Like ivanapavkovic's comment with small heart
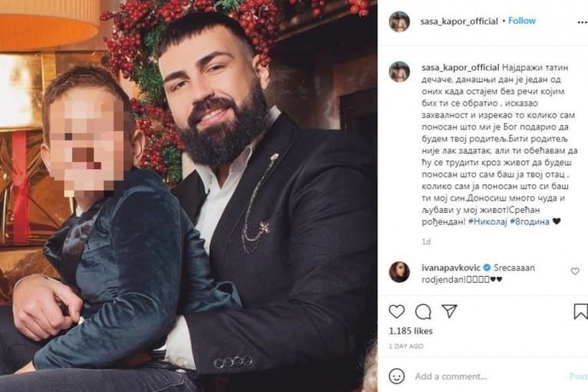The image size is (588, 392). (x=575, y=271)
